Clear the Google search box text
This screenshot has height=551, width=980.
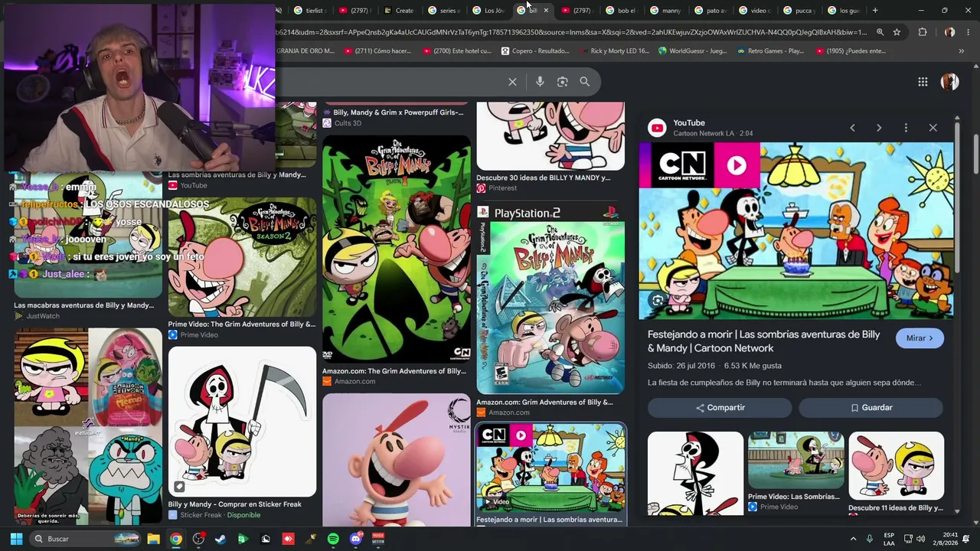point(512,82)
